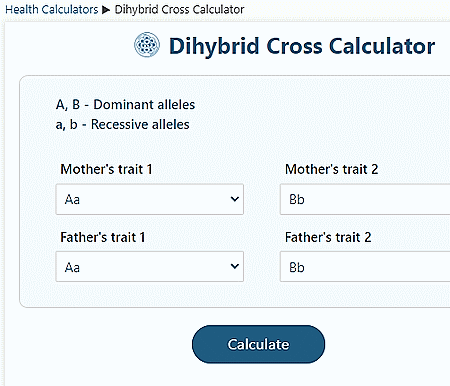The image size is (450, 386).
Task: Click the "Mother's trait 2" label
Action: [x=332, y=169]
